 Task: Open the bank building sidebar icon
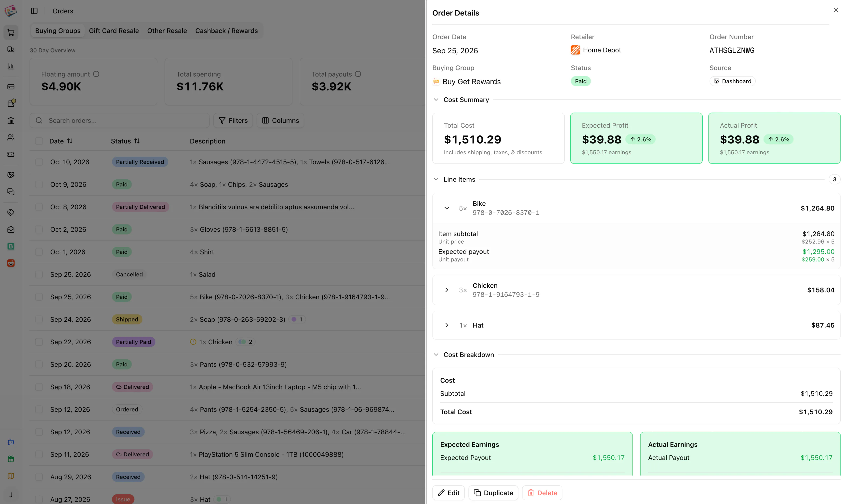click(11, 120)
